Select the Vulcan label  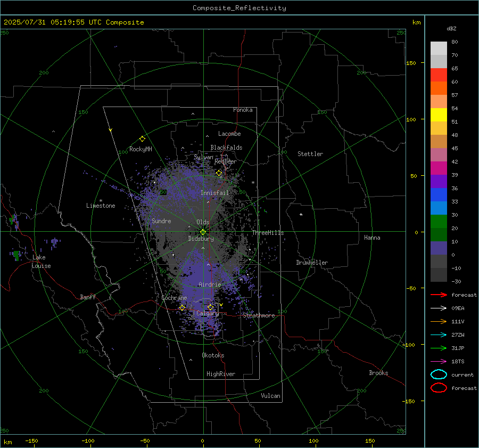(270, 396)
